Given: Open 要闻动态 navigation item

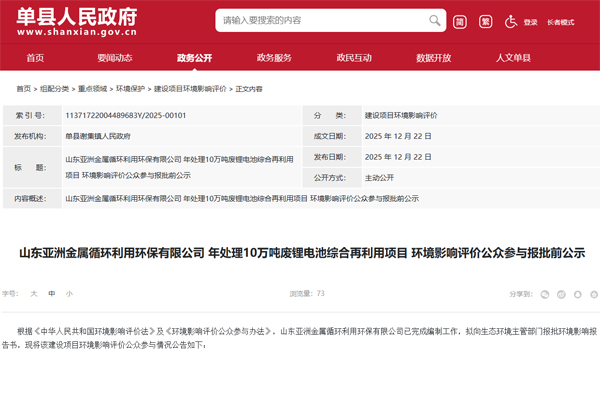Looking at the screenshot, I should pyautogui.click(x=115, y=58).
